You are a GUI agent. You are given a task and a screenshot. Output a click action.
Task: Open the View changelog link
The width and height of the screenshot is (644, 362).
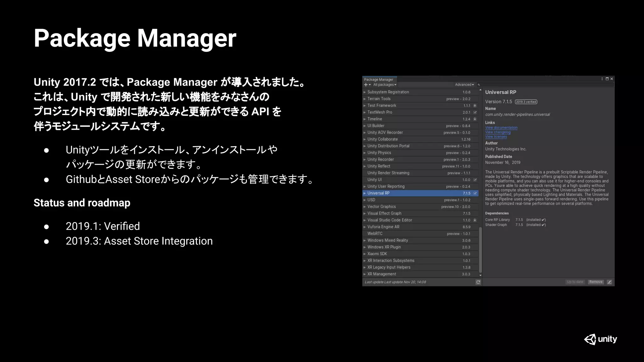coord(498,132)
